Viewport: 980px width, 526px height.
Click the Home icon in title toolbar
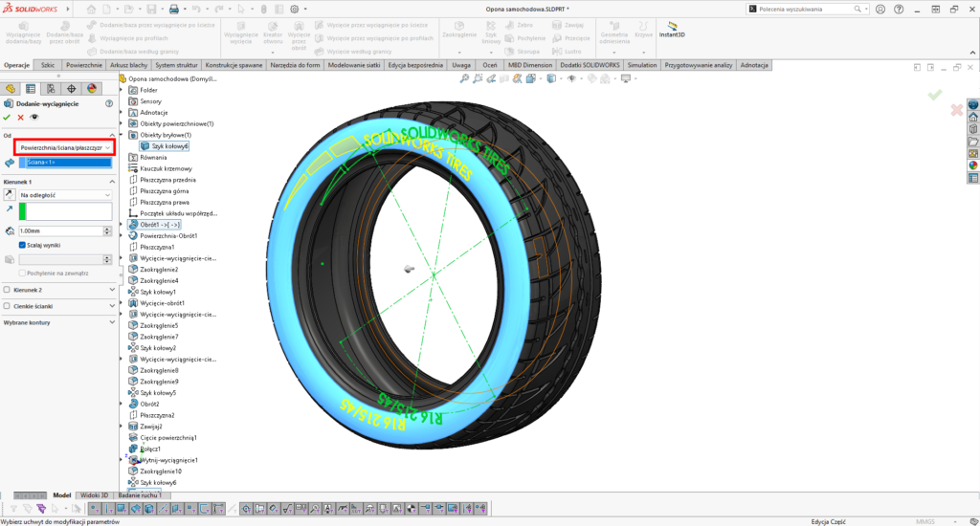pos(91,10)
